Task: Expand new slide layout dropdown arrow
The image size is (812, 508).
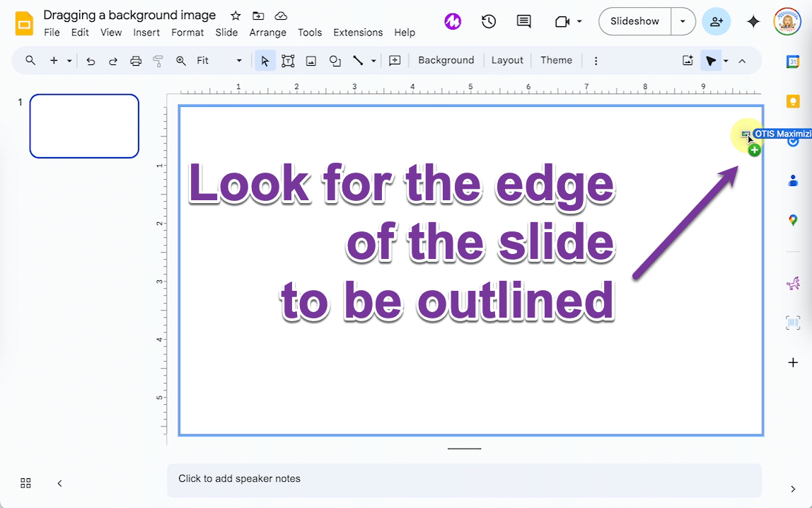Action: pos(69,61)
